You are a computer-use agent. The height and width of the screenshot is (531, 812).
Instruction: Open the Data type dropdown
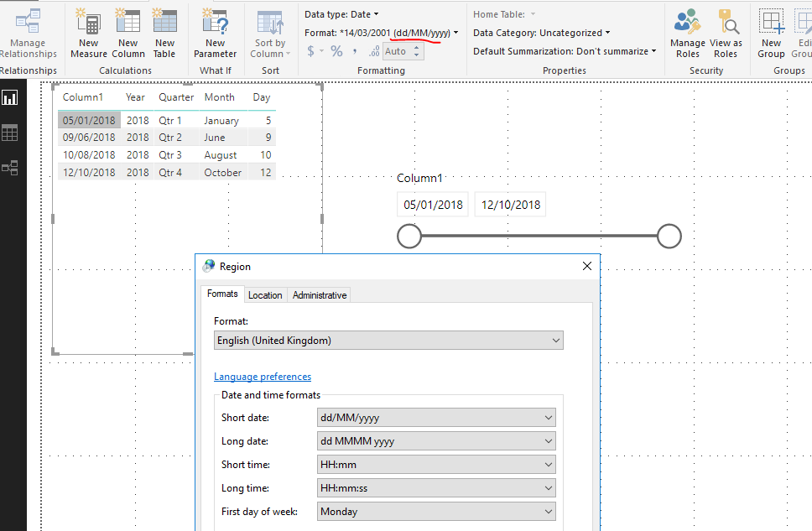(x=341, y=14)
